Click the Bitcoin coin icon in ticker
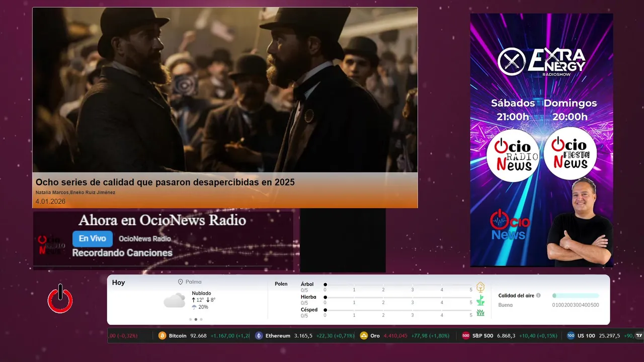644x362 pixels. point(162,336)
